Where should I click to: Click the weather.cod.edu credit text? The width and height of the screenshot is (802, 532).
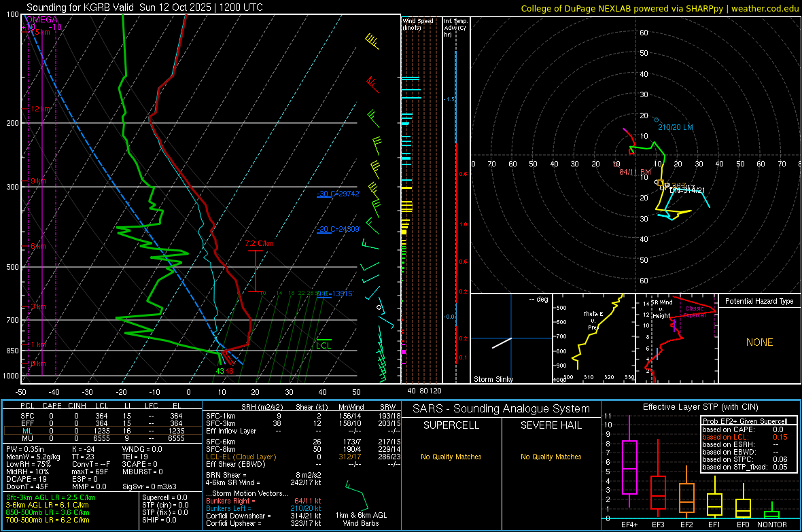tap(765, 8)
